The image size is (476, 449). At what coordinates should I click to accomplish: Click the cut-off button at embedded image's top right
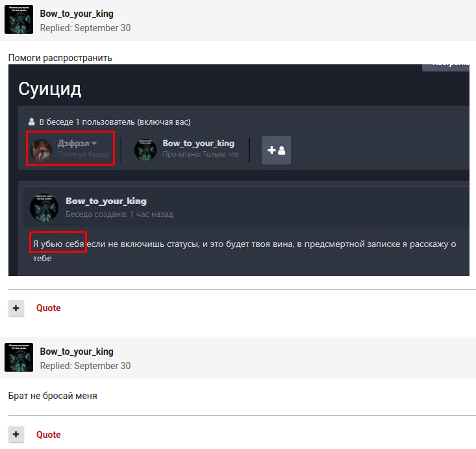pos(445,65)
